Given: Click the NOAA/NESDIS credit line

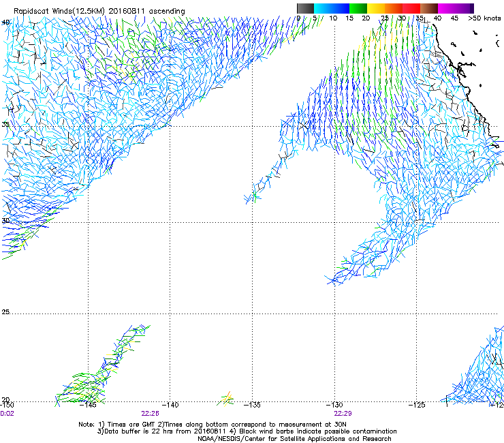Looking at the screenshot, I should click(294, 439).
